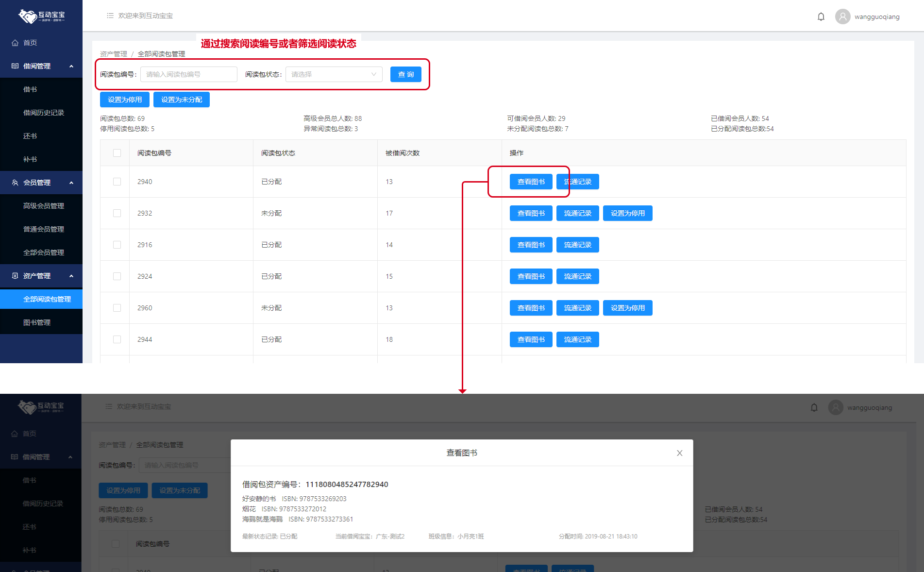Click the 资产管理 icon in the sidebar
Image resolution: width=924 pixels, height=572 pixels.
click(x=15, y=276)
